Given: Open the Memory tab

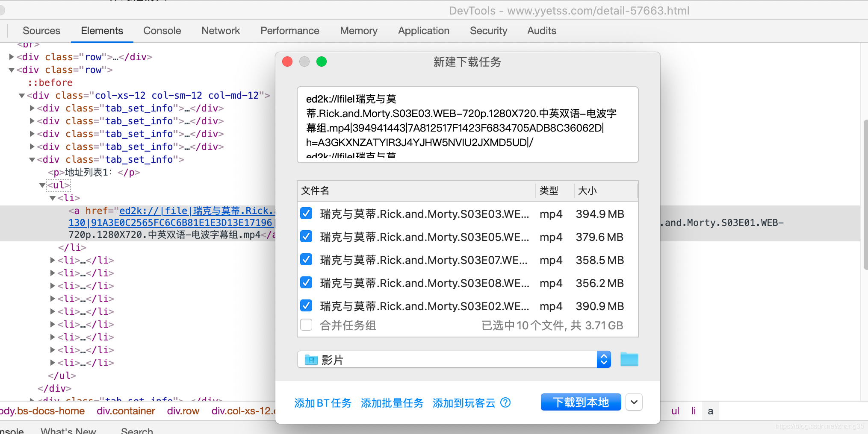Looking at the screenshot, I should [359, 31].
